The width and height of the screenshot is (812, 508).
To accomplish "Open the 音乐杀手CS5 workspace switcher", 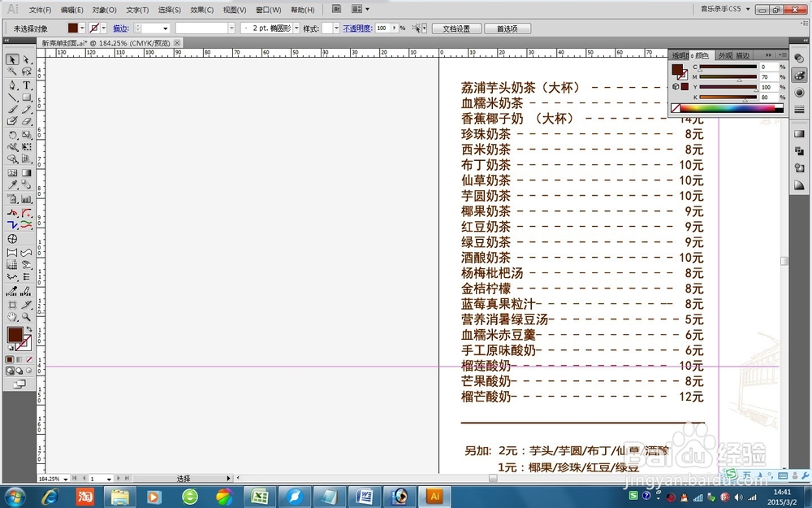I will pyautogui.click(x=725, y=9).
